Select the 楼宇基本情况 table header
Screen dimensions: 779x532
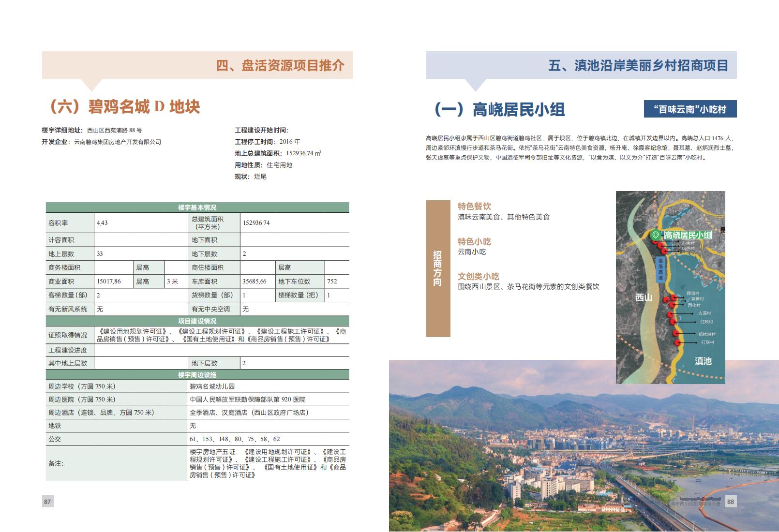(x=197, y=207)
